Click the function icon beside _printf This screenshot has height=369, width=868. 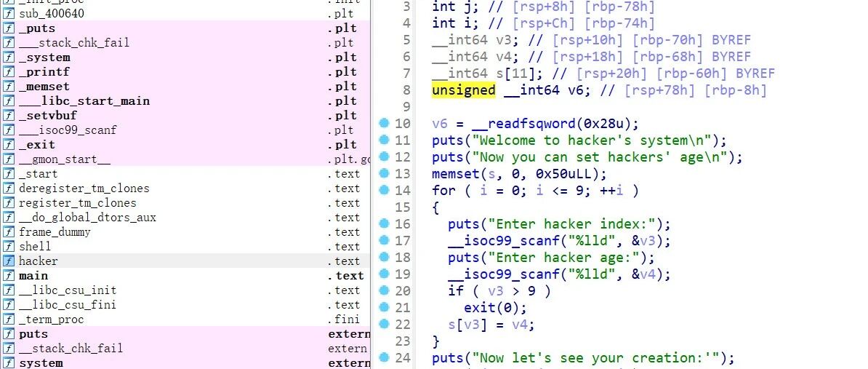point(8,72)
